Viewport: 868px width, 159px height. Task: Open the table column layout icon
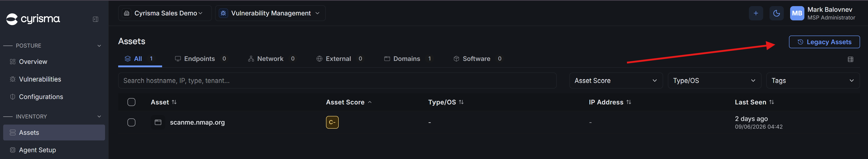pos(851,59)
